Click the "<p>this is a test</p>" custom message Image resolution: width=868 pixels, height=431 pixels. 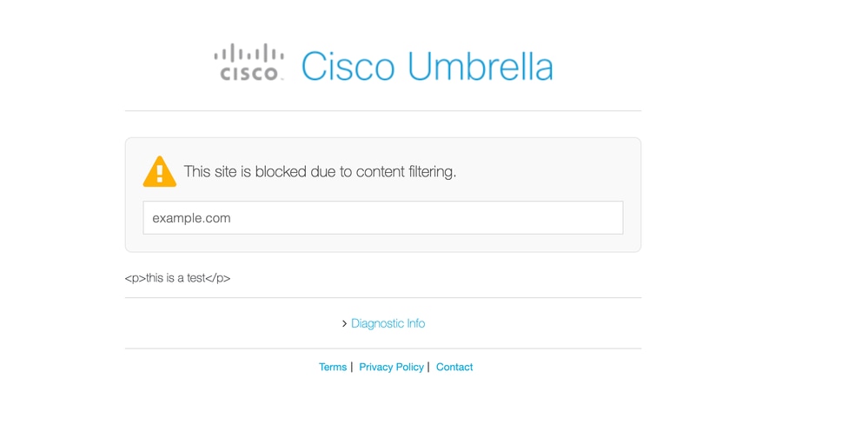177,279
